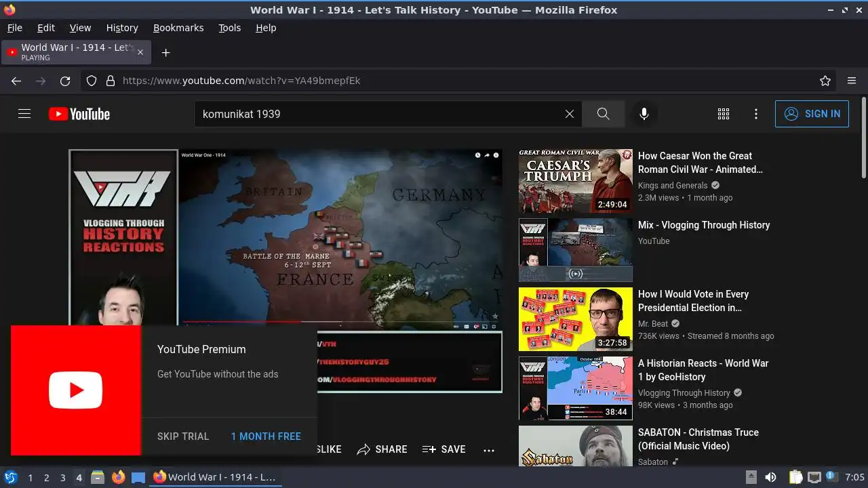
Task: Clear the search query with the X
Action: (570, 114)
